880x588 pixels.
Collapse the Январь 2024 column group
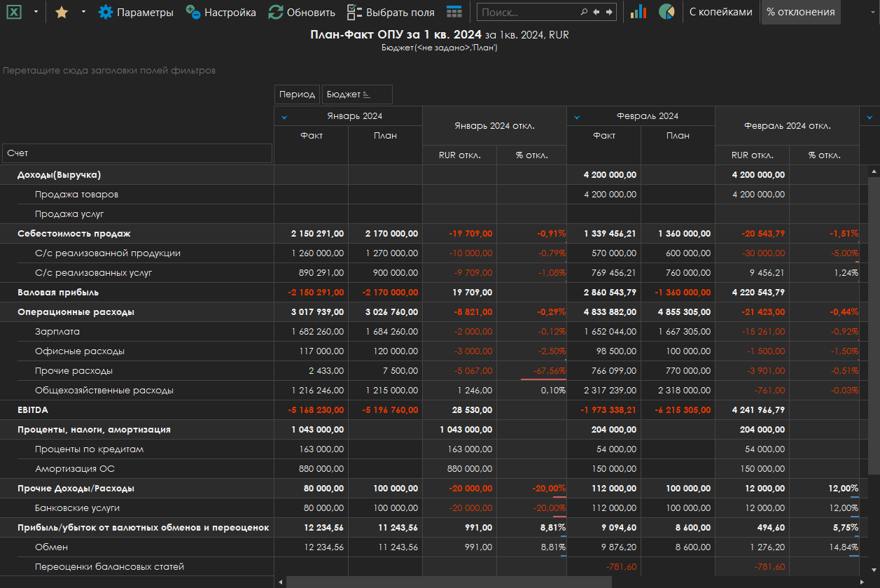point(284,117)
